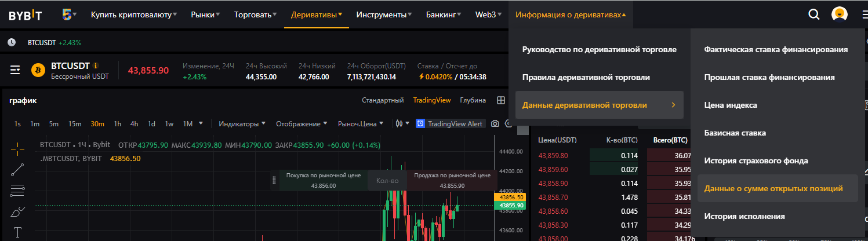Open the Отображение dropdown

pyautogui.click(x=302, y=123)
